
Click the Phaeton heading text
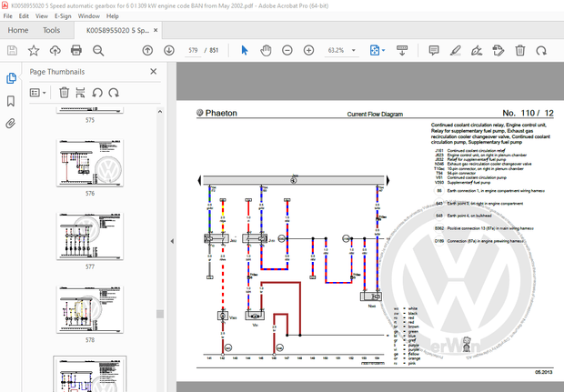click(221, 113)
